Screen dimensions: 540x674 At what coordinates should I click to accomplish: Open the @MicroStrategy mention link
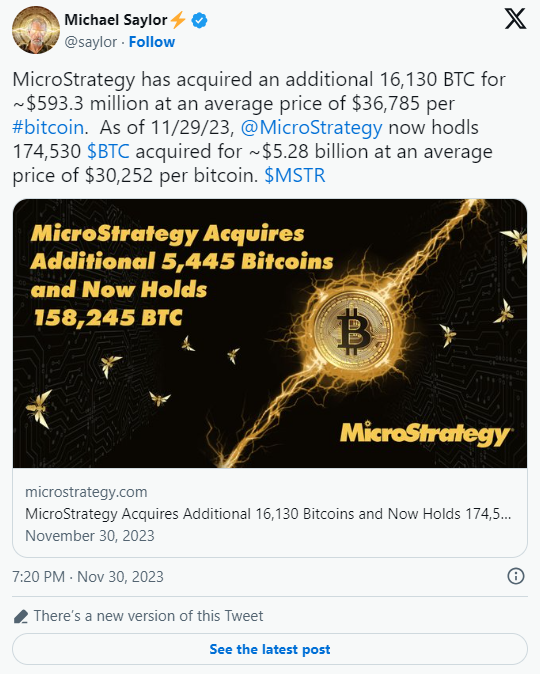311,128
